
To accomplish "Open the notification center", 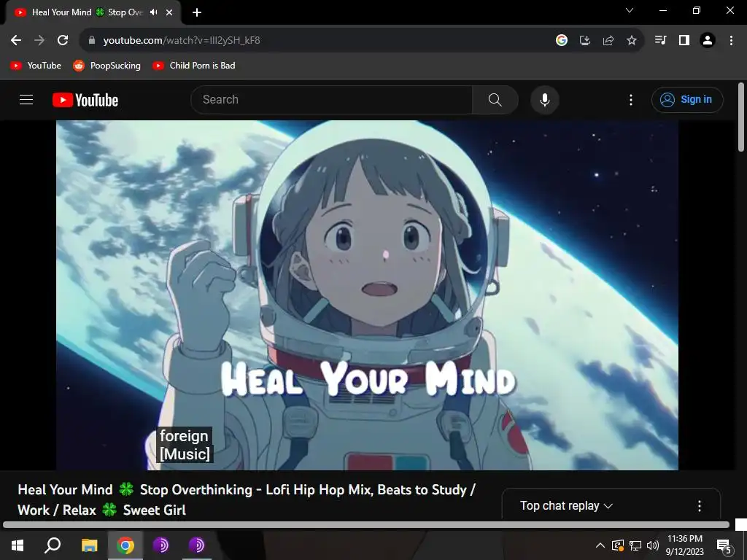I will [x=724, y=545].
